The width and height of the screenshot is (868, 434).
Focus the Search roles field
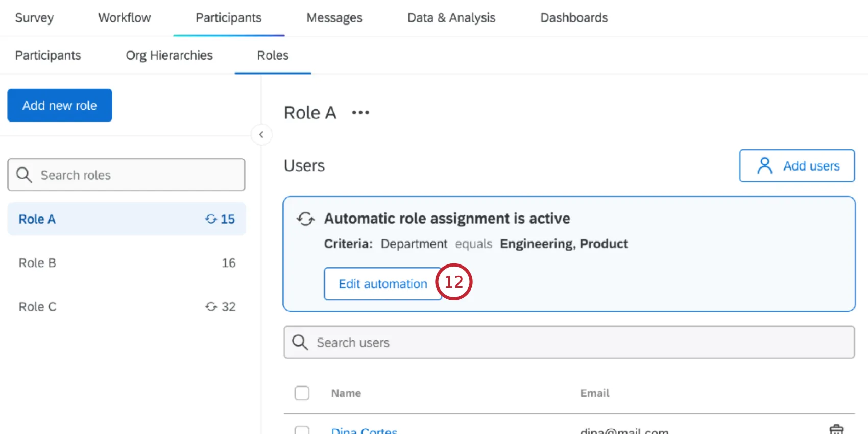126,175
